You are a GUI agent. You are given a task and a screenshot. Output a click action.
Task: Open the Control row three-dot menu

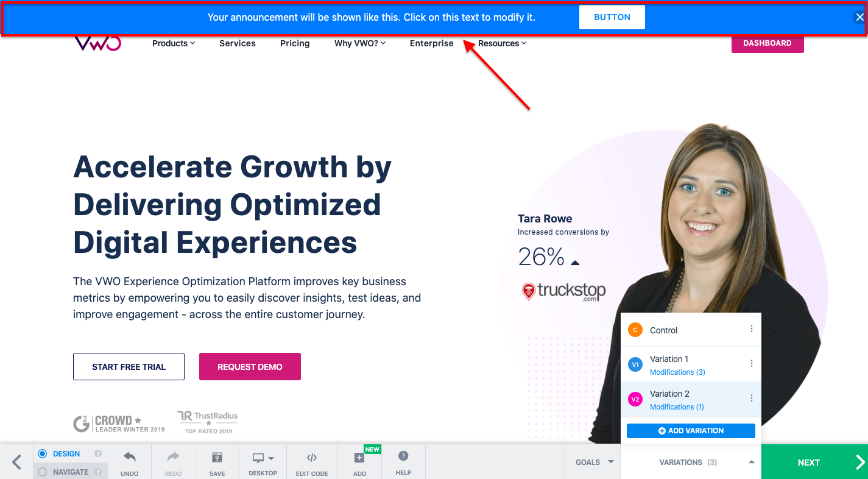coord(752,329)
